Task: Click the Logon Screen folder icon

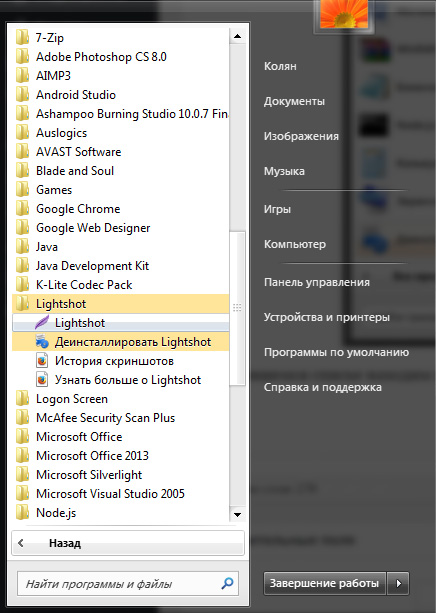Action: tap(22, 399)
